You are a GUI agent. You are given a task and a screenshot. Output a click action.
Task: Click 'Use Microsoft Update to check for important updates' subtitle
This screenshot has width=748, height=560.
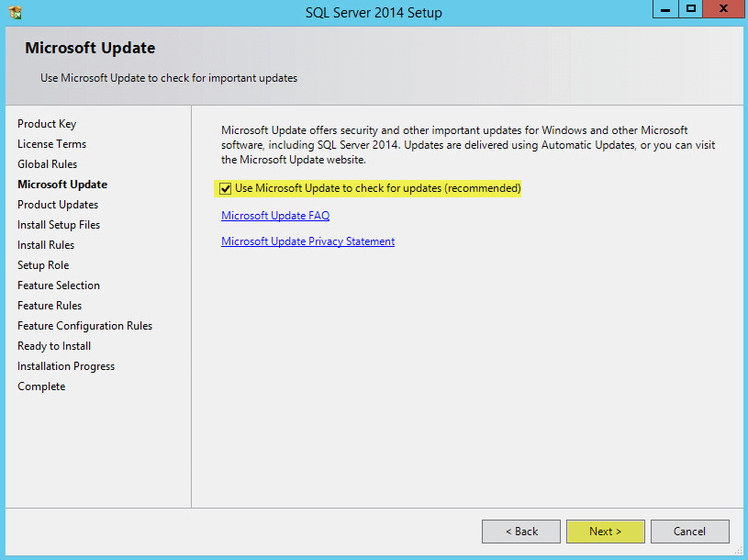169,78
